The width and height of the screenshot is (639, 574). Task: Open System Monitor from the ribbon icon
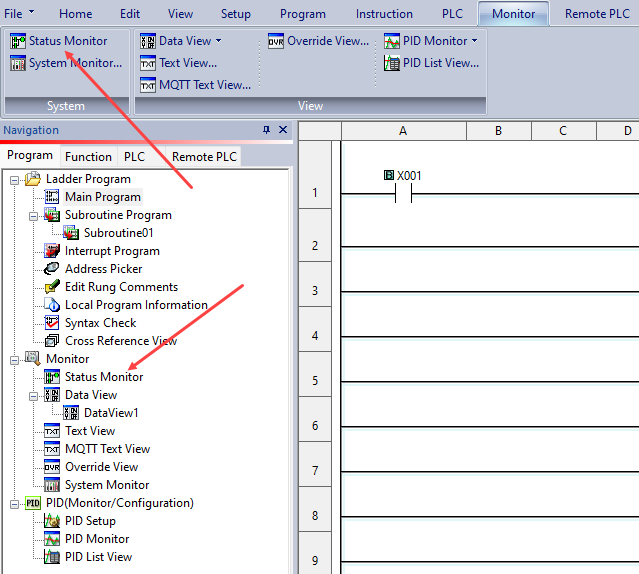click(18, 63)
